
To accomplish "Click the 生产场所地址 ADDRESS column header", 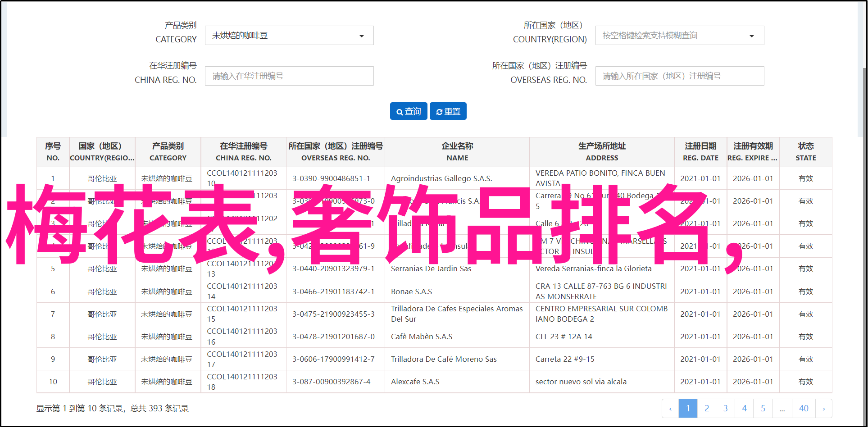I will click(602, 152).
